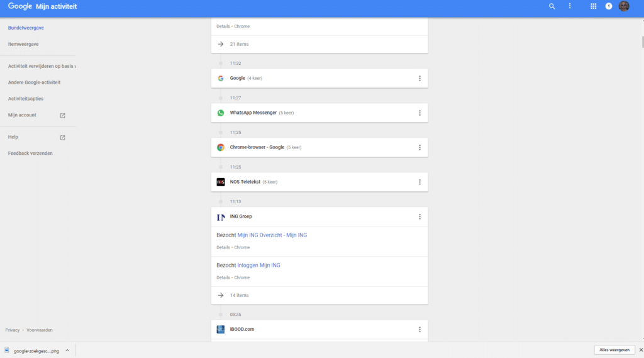
Task: Click the 08:35 timestamp label
Action: pyautogui.click(x=235, y=315)
